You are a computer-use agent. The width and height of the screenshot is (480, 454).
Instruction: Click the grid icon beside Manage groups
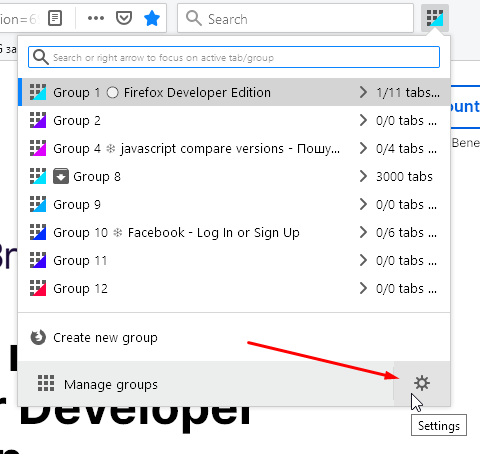pos(46,383)
